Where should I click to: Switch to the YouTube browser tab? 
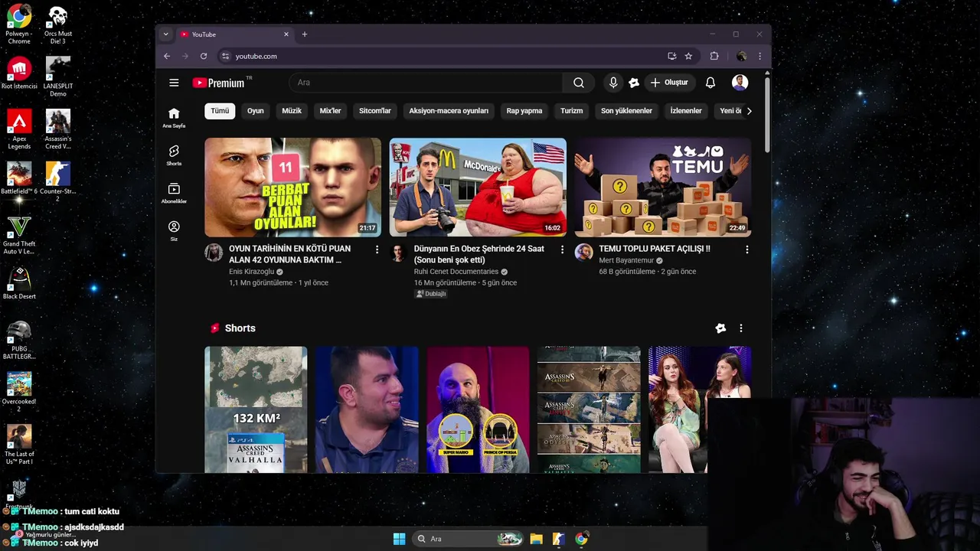tap(234, 34)
